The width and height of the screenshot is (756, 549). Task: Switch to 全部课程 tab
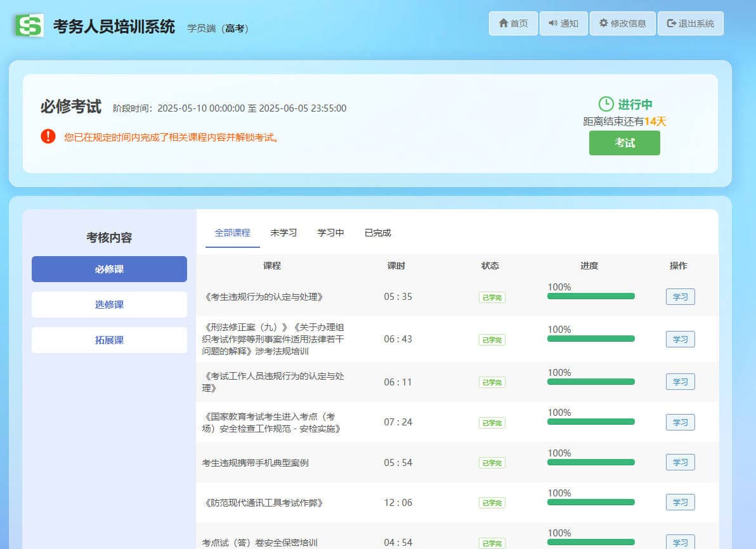tap(232, 233)
